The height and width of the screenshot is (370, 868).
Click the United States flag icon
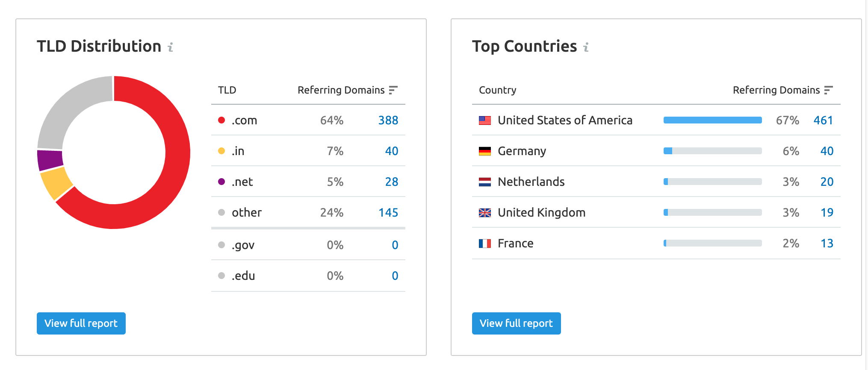click(x=485, y=120)
